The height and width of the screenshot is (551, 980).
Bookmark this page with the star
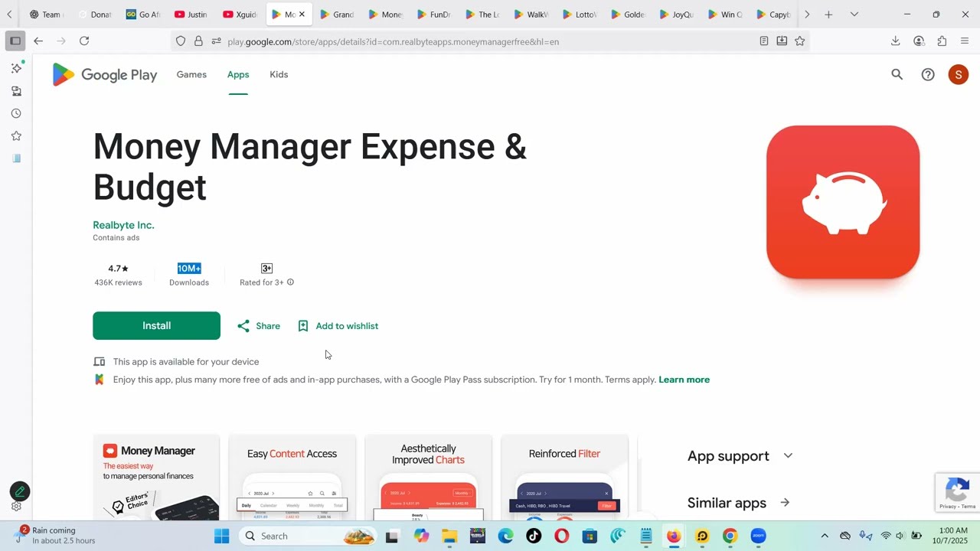tap(800, 41)
